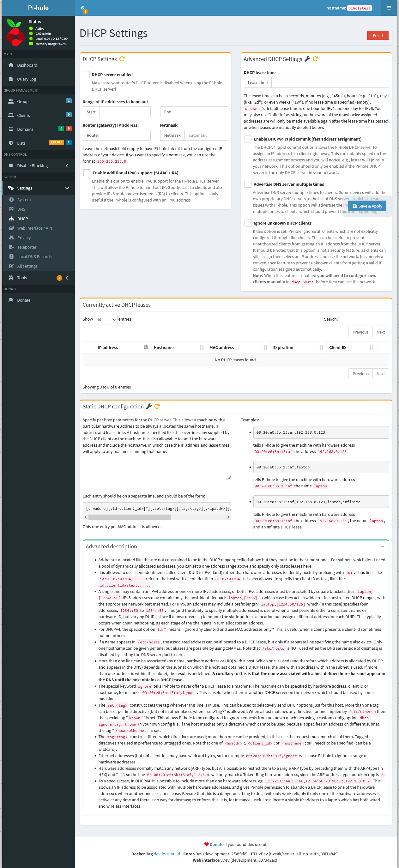Open the dev-localbuild Docker Tag link
This screenshot has width=399, height=868.
pyautogui.click(x=166, y=853)
